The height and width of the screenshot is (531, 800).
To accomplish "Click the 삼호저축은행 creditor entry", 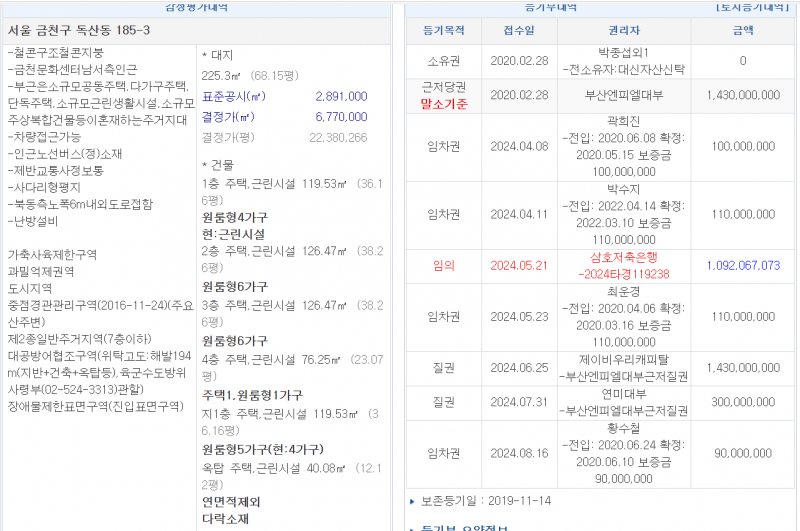I will (x=624, y=257).
